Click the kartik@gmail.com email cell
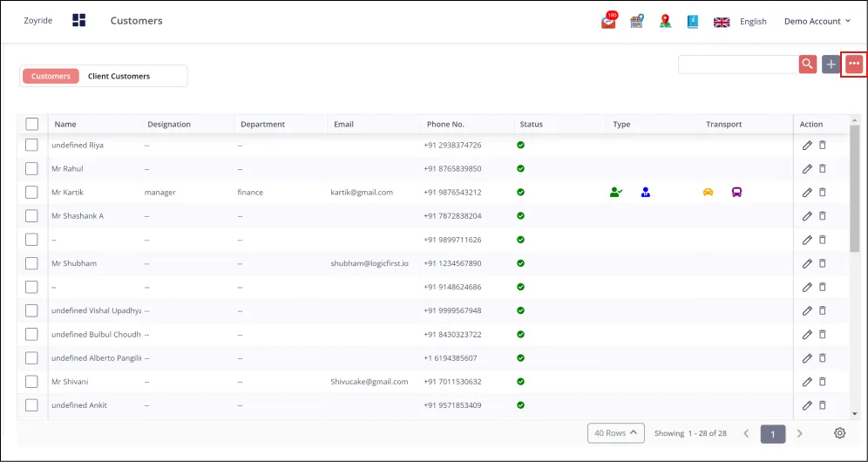868x462 pixels. 362,193
